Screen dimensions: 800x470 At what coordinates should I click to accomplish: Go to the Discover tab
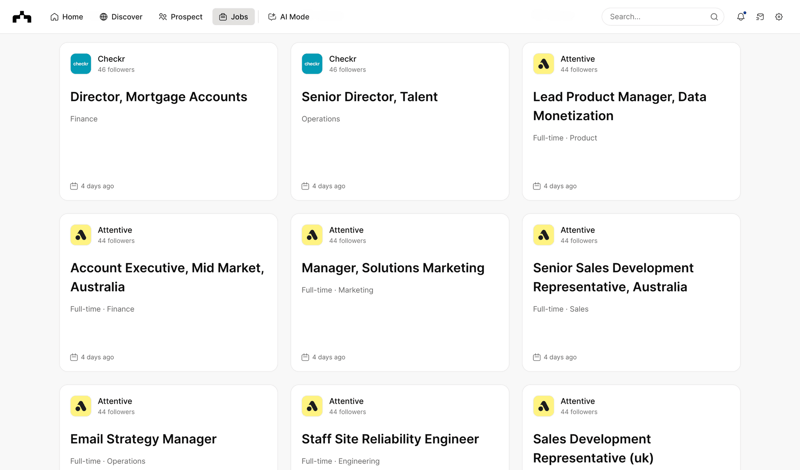121,17
